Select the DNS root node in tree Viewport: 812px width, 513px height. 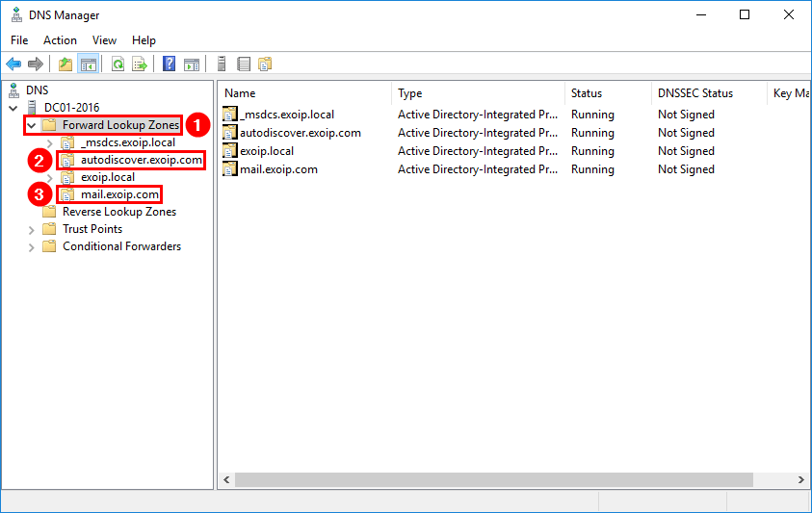click(x=38, y=90)
